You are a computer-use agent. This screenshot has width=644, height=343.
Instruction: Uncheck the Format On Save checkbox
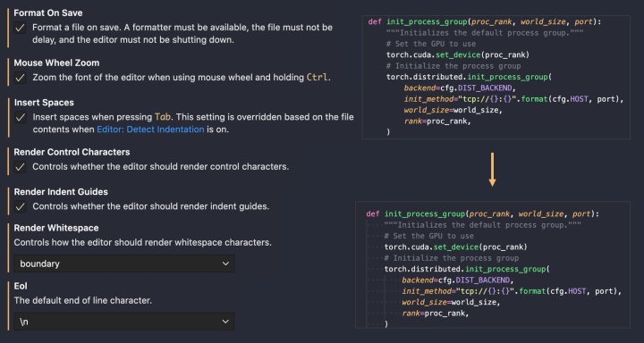pos(20,29)
